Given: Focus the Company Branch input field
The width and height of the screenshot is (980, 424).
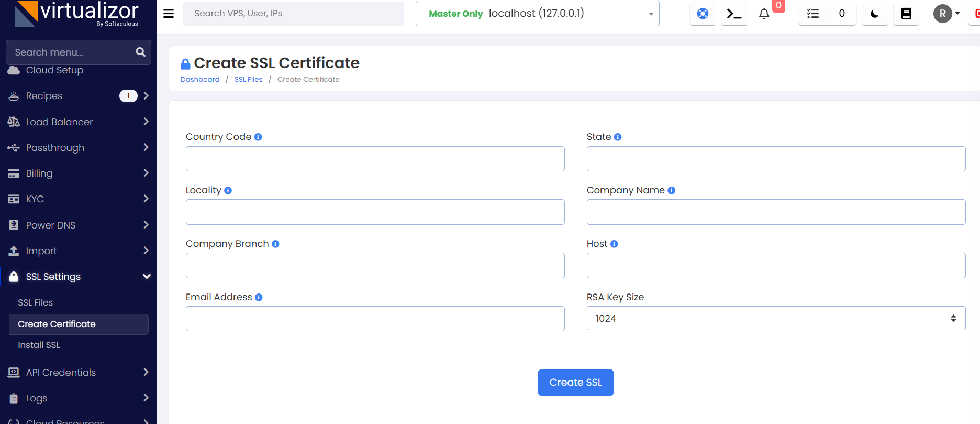Looking at the screenshot, I should [x=375, y=266].
